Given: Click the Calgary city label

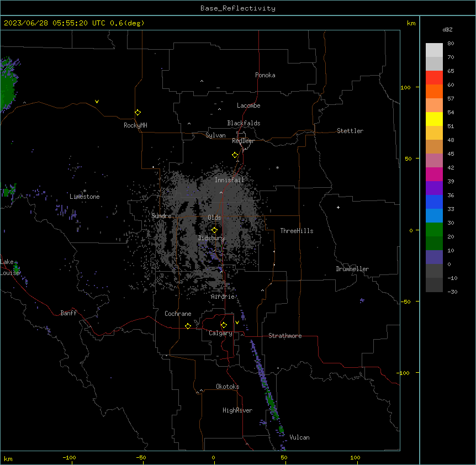Looking at the screenshot, I should point(221,333).
